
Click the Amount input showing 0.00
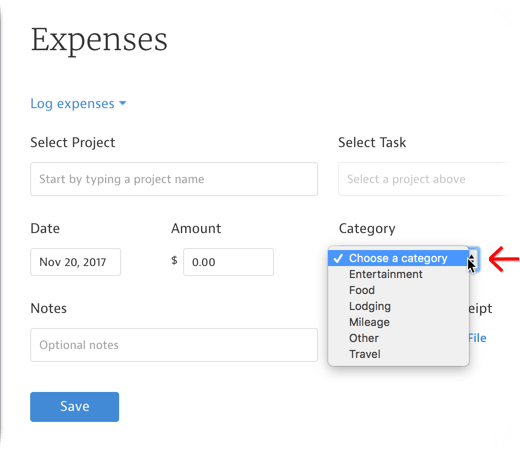click(228, 262)
